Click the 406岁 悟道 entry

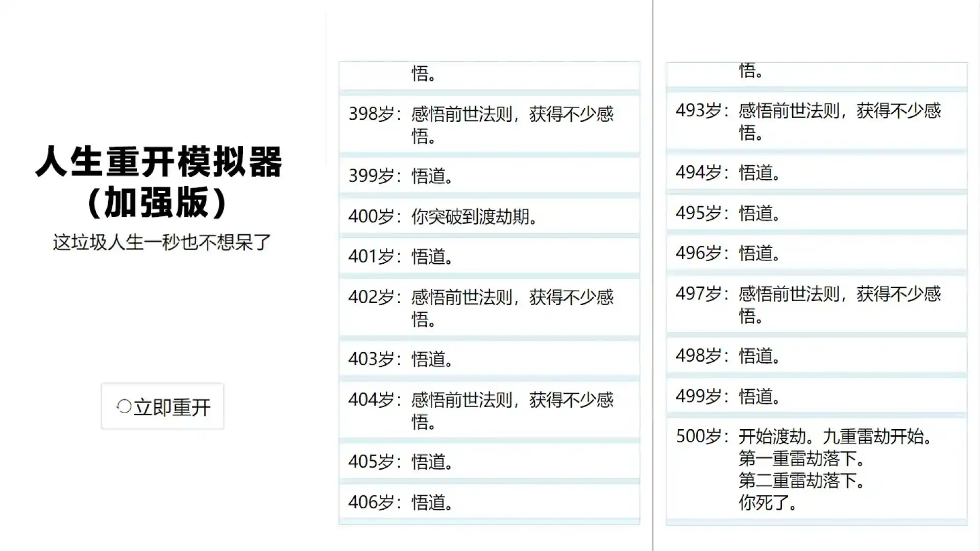[x=488, y=502]
